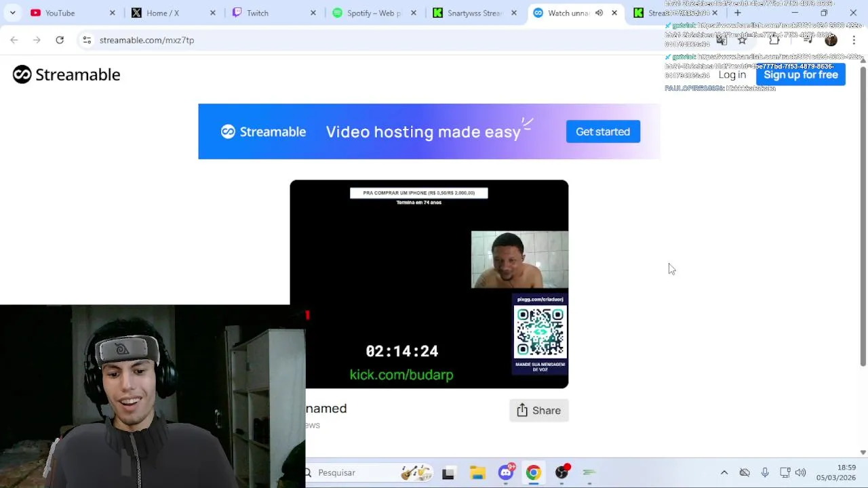This screenshot has width=868, height=488.
Task: Click the guitar search highlight icon
Action: click(x=416, y=472)
